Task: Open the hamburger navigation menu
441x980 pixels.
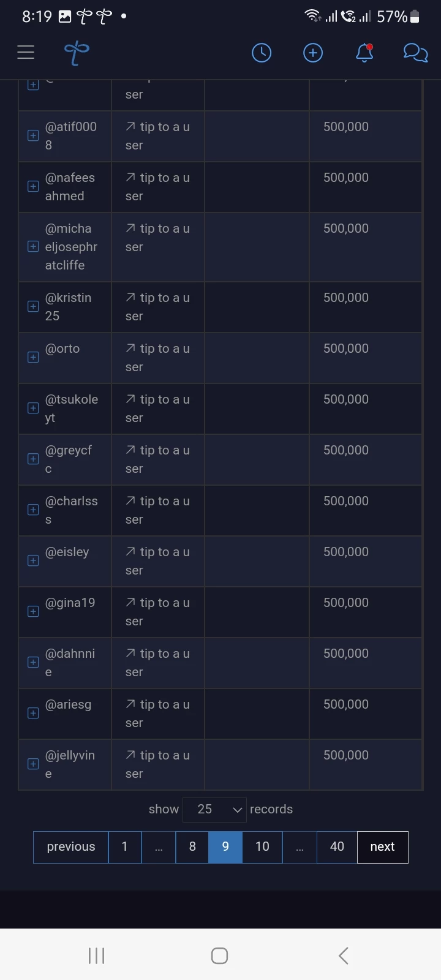Action: [x=26, y=53]
